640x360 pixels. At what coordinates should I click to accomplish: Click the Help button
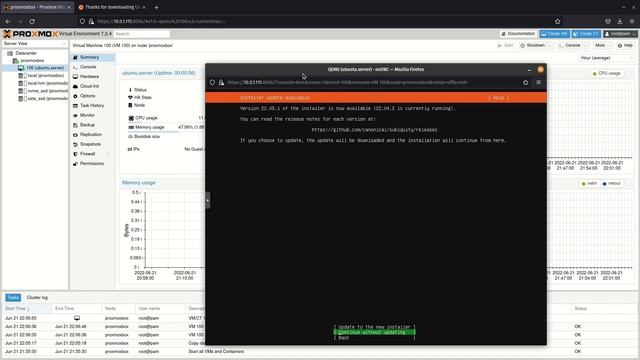pyautogui.click(x=625, y=45)
